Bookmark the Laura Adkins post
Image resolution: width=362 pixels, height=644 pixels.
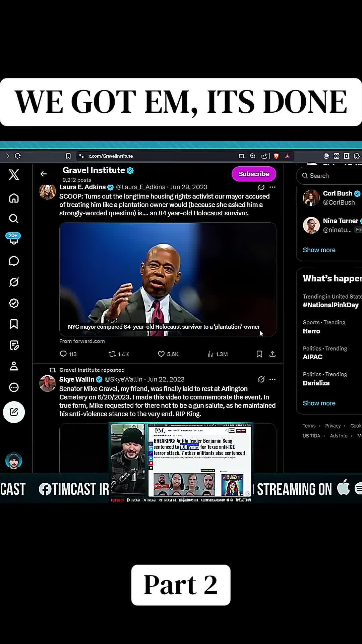tap(259, 354)
